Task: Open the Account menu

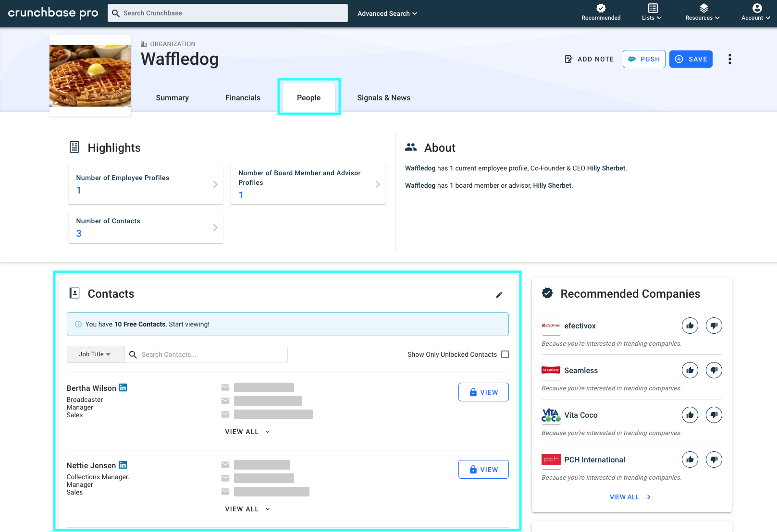Action: coord(756,13)
